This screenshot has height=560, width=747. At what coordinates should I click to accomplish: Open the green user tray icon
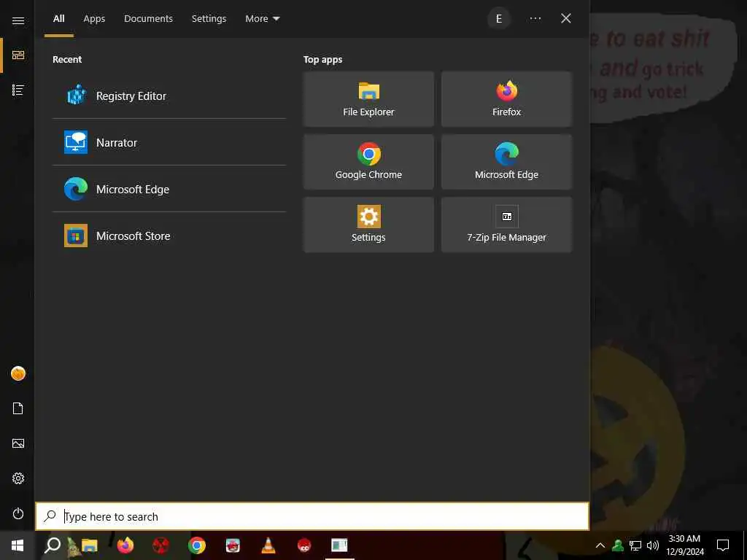click(x=618, y=545)
